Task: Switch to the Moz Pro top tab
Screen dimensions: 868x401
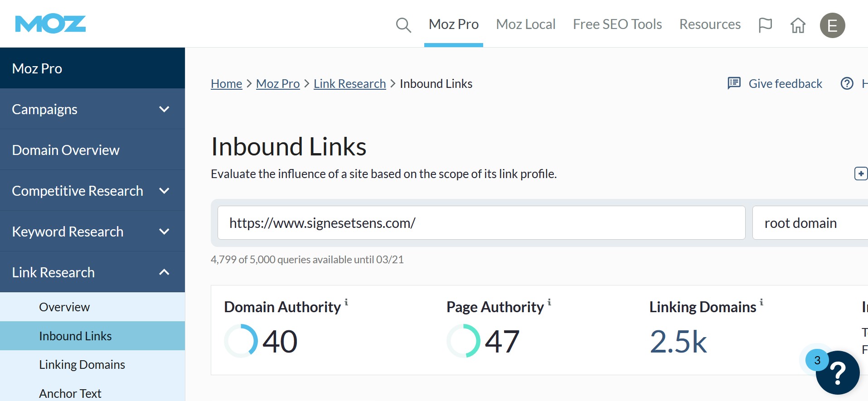Action: coord(454,24)
